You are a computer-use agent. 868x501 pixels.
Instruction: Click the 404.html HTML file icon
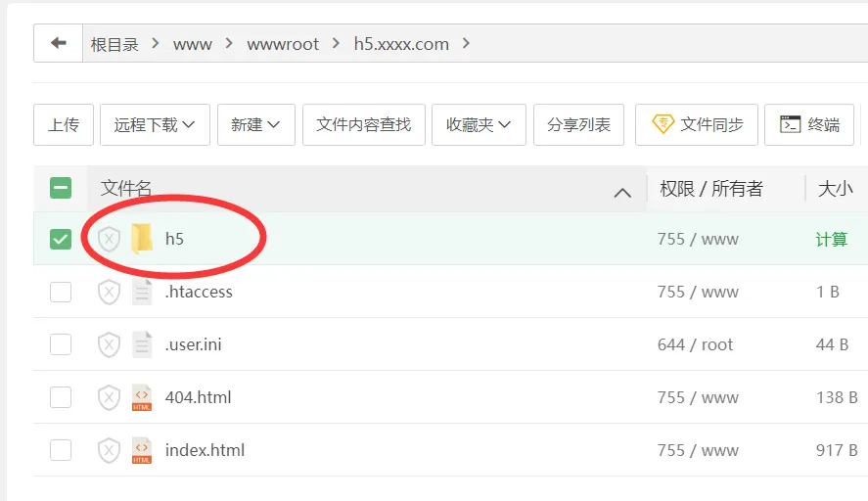(142, 397)
